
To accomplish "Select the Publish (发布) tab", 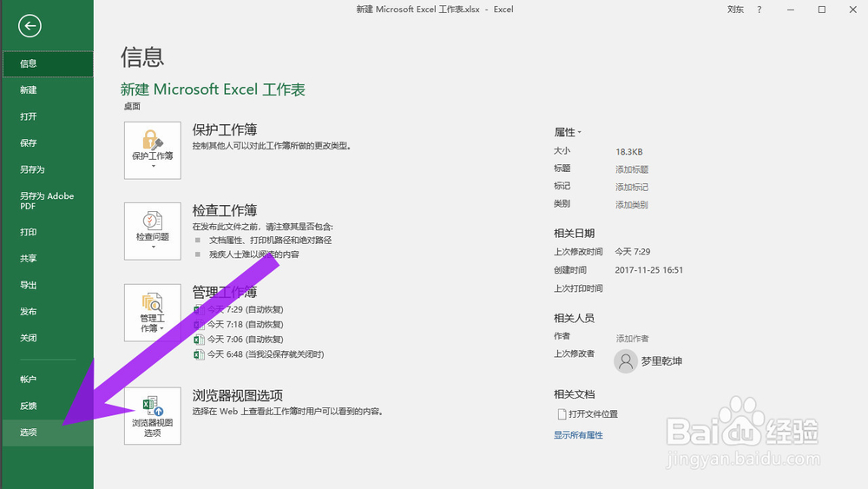I will [x=48, y=311].
